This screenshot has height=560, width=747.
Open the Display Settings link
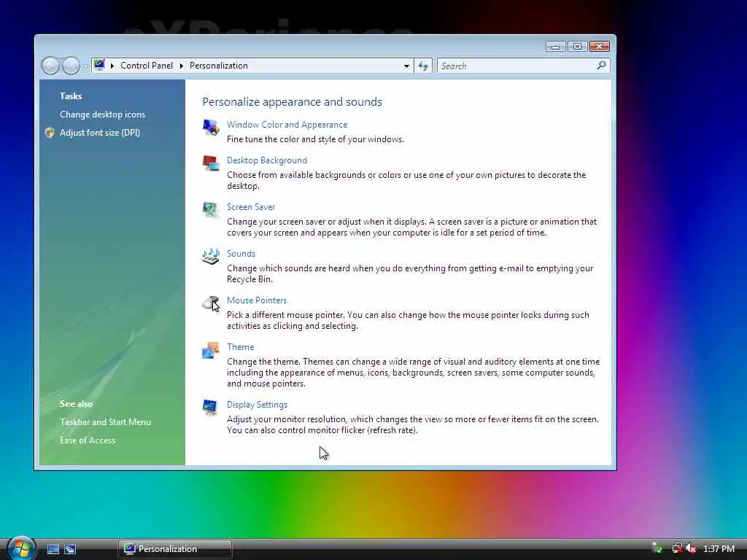[x=258, y=405]
